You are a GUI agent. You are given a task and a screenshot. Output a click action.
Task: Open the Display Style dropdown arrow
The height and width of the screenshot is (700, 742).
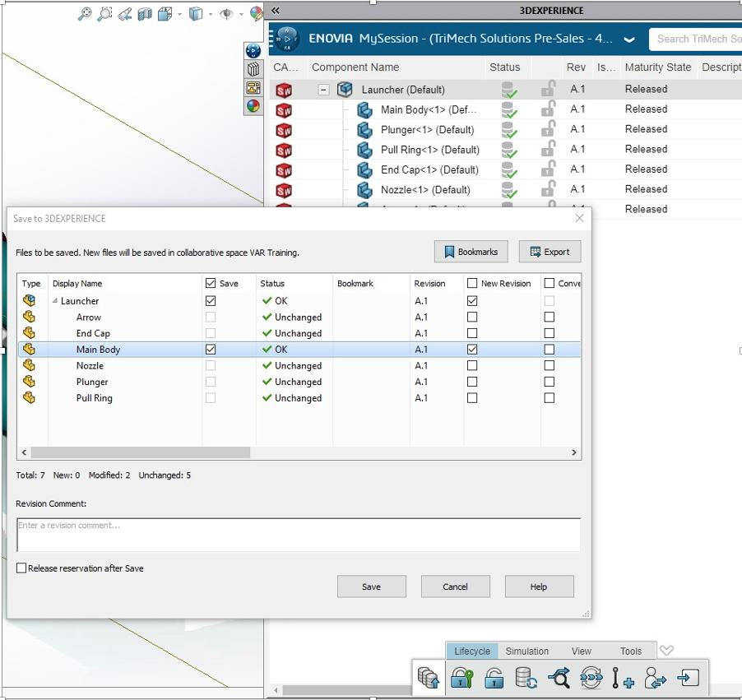(x=211, y=15)
